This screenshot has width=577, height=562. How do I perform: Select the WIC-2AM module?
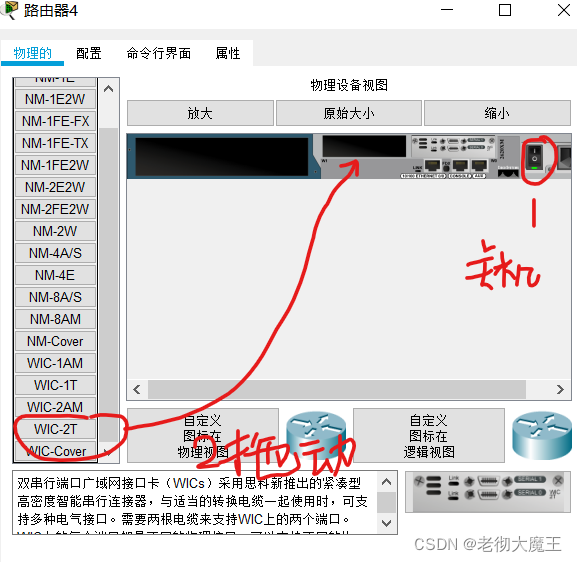coord(55,407)
